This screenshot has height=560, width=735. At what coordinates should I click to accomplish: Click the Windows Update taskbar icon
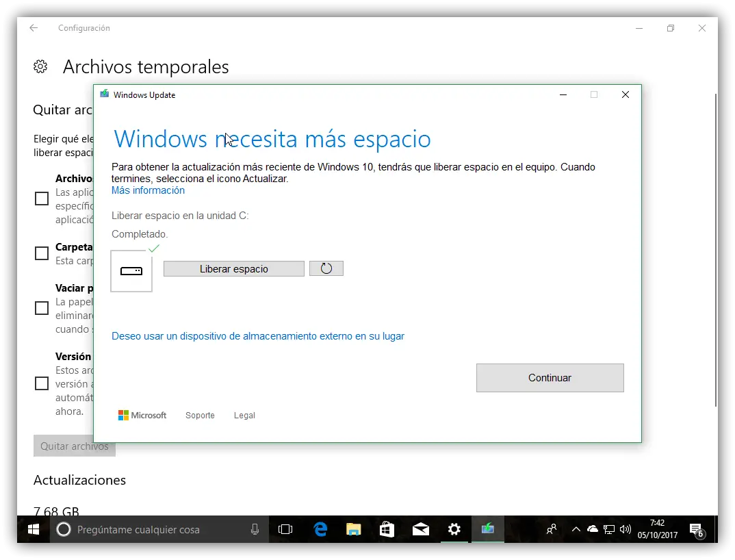click(487, 529)
